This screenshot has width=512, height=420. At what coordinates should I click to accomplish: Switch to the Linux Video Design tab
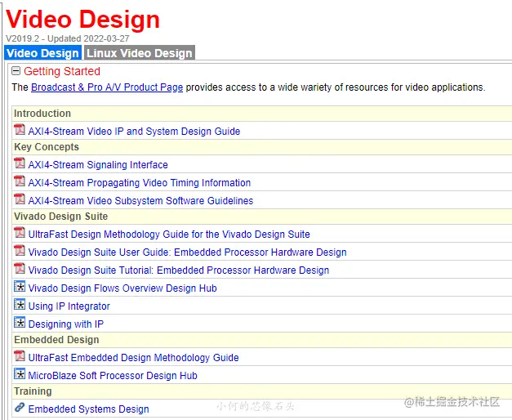(x=140, y=52)
